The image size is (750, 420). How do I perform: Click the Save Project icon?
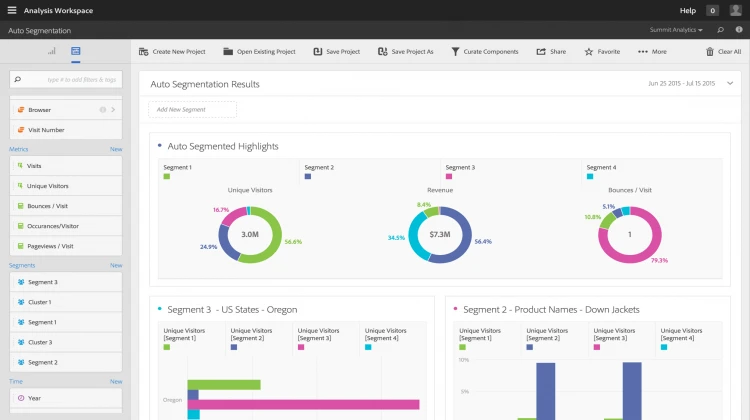(x=318, y=51)
